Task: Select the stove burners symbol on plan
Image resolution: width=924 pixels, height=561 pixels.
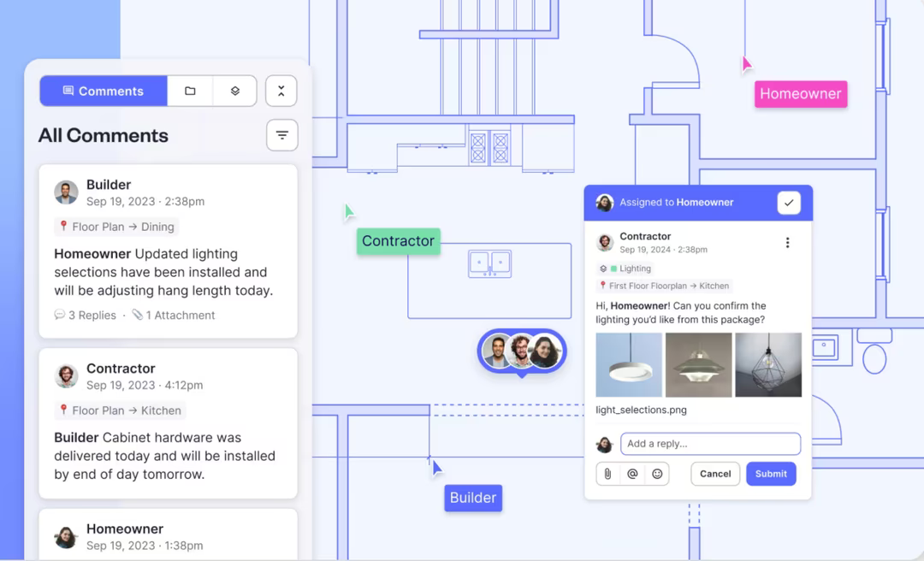Action: click(x=489, y=147)
